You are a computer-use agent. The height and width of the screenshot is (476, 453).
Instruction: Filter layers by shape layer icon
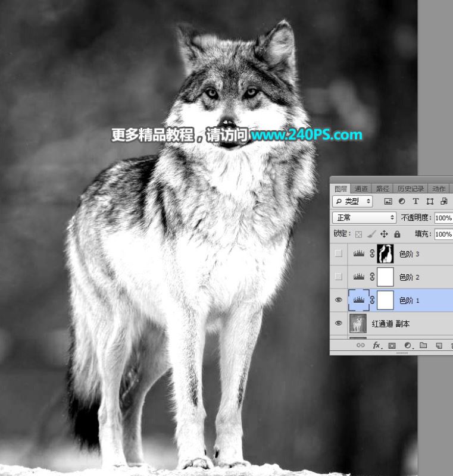tap(430, 201)
